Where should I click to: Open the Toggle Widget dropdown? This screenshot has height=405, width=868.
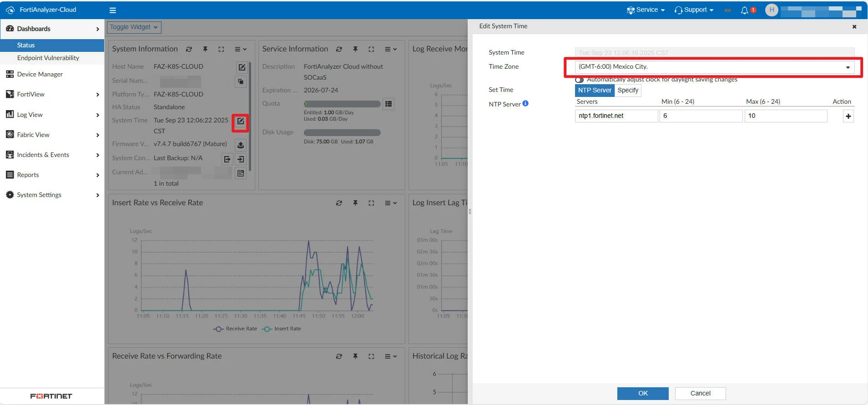[x=134, y=27]
